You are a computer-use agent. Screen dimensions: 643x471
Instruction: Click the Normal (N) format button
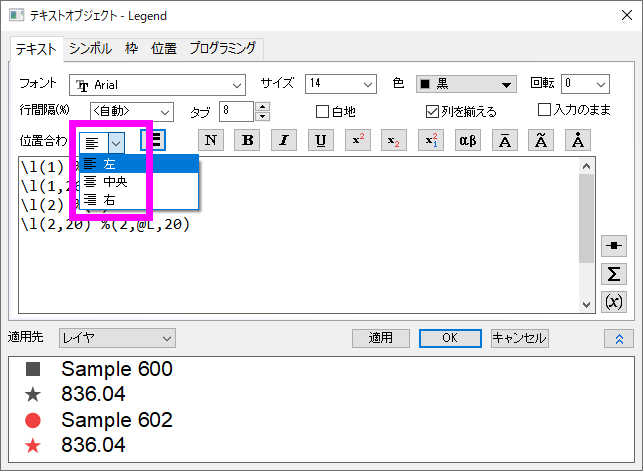tap(211, 140)
